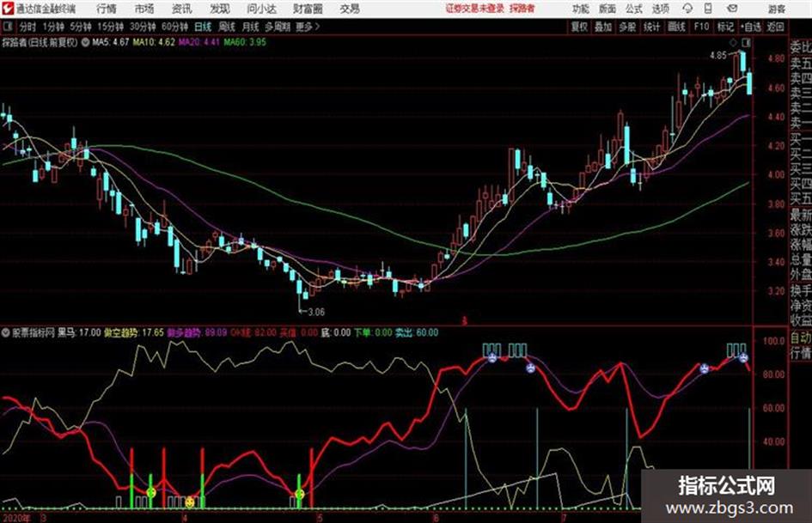Click the MA20: 4.41 indicator value
The height and width of the screenshot is (523, 812).
pyautogui.click(x=199, y=42)
